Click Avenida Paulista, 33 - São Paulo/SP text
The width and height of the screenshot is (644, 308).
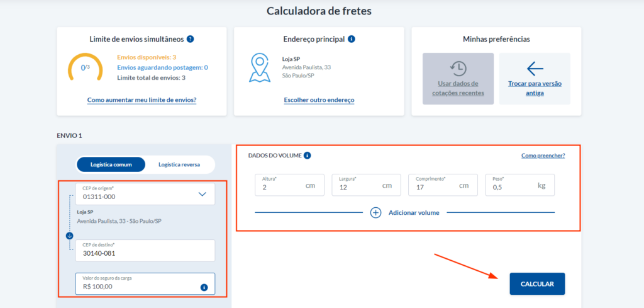click(x=119, y=221)
